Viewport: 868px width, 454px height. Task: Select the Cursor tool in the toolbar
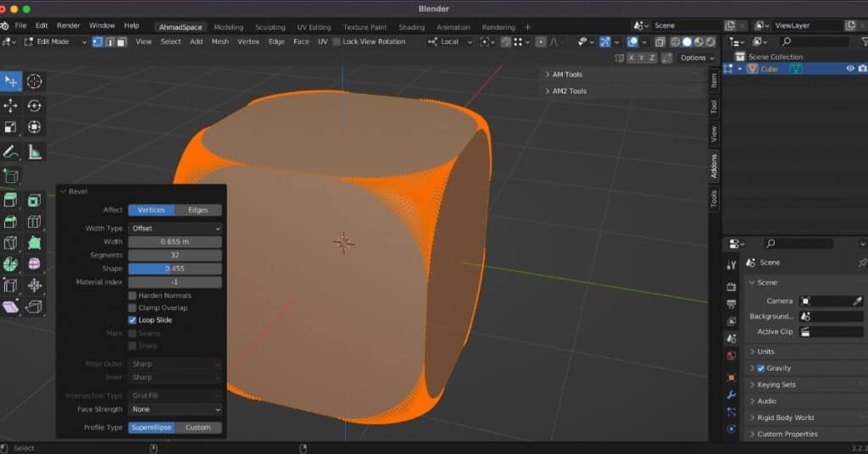click(x=34, y=81)
